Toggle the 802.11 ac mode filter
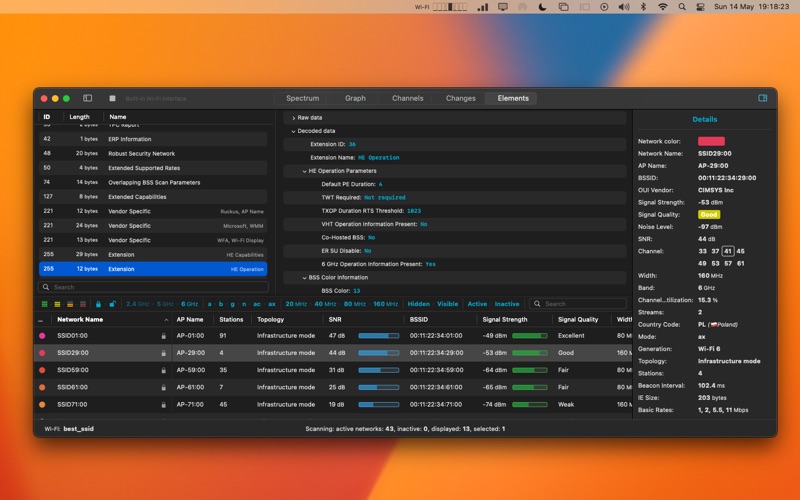The width and height of the screenshot is (800, 500). [x=257, y=304]
